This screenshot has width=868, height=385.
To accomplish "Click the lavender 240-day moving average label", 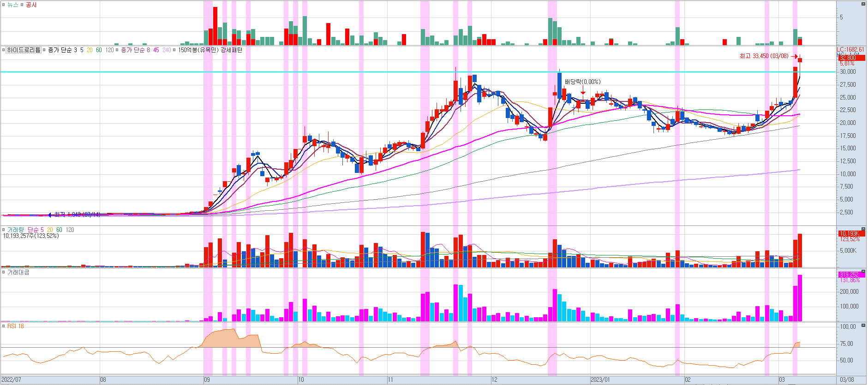I will point(167,50).
